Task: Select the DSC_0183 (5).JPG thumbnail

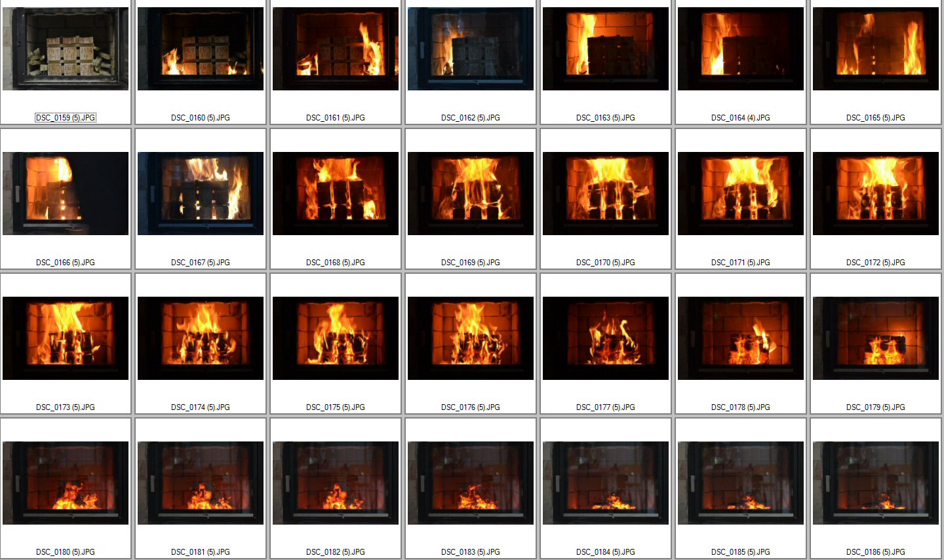Action: (471, 483)
